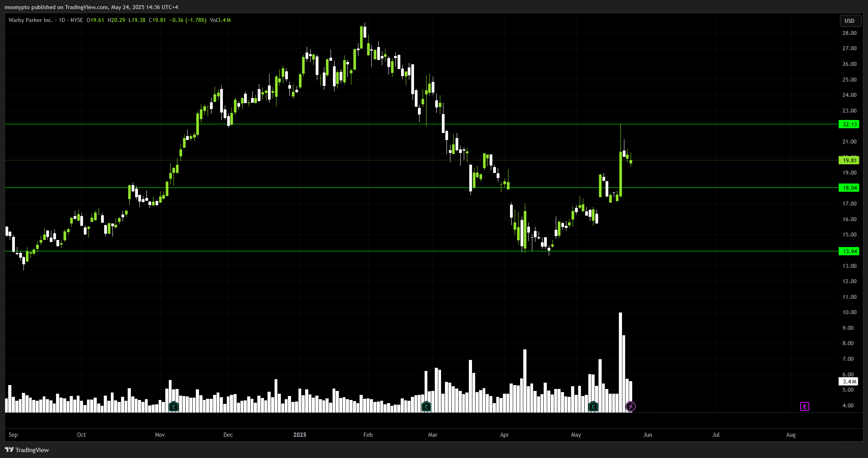
Task: Click the H20.29 high value
Action: tap(116, 20)
